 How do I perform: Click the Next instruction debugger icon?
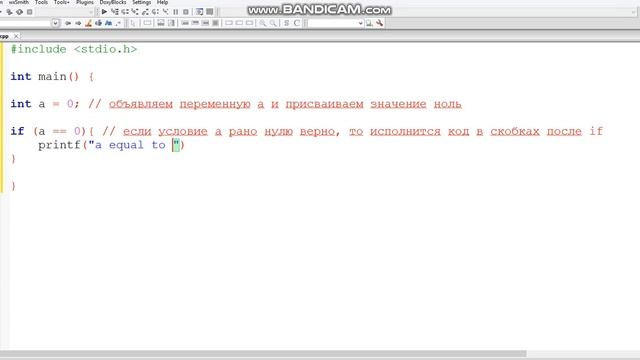(156, 12)
